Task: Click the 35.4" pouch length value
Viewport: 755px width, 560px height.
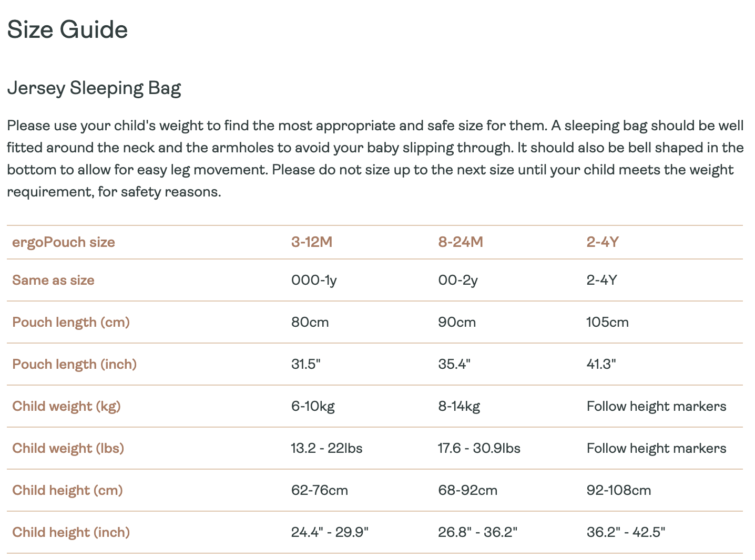Action: 454,364
